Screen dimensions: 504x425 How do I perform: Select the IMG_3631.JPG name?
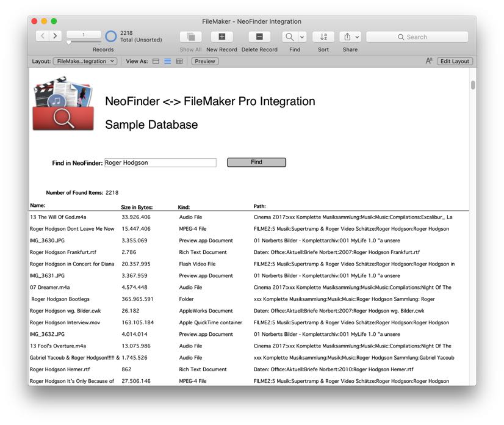(x=47, y=276)
